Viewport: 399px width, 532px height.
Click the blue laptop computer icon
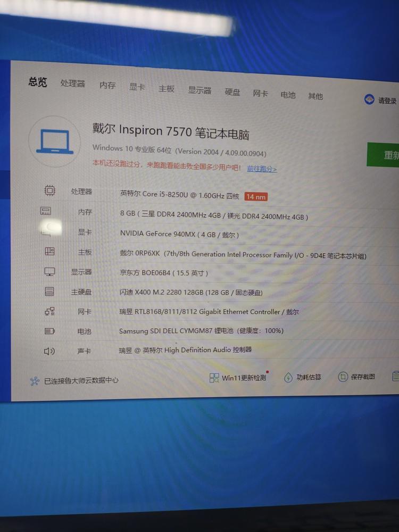point(55,142)
